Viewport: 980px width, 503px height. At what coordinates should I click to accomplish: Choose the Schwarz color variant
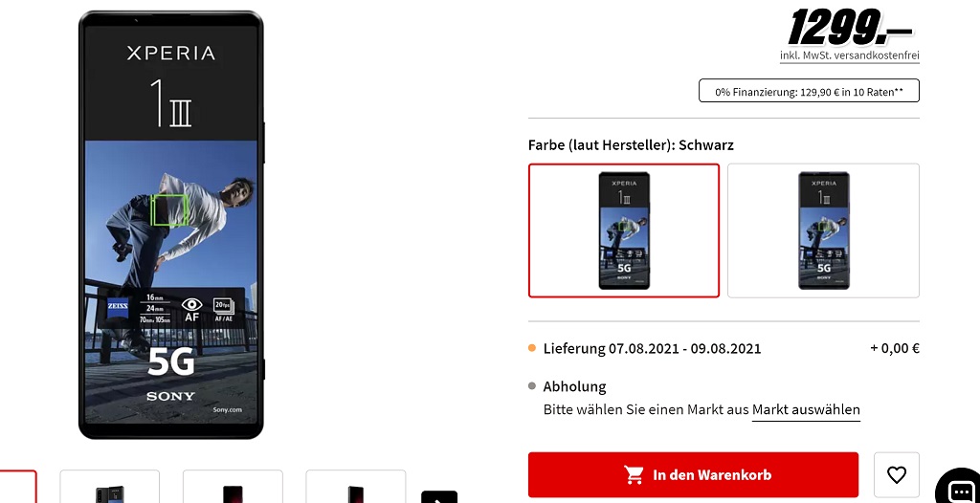[x=624, y=230]
